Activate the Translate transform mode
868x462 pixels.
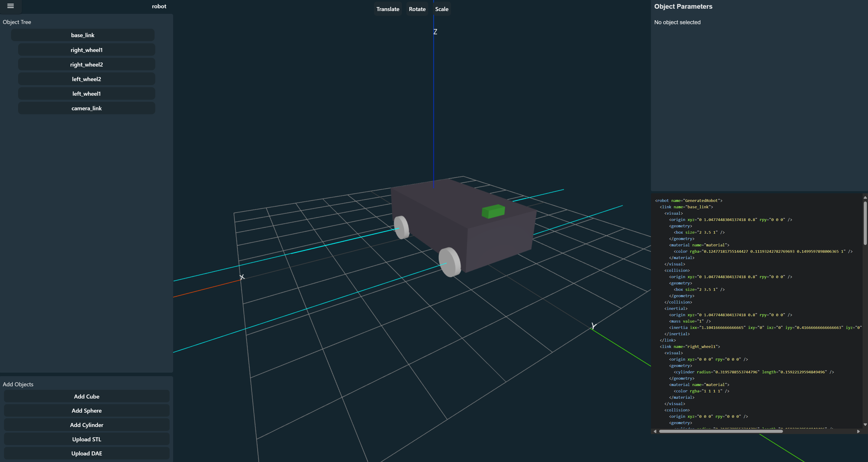(x=388, y=9)
